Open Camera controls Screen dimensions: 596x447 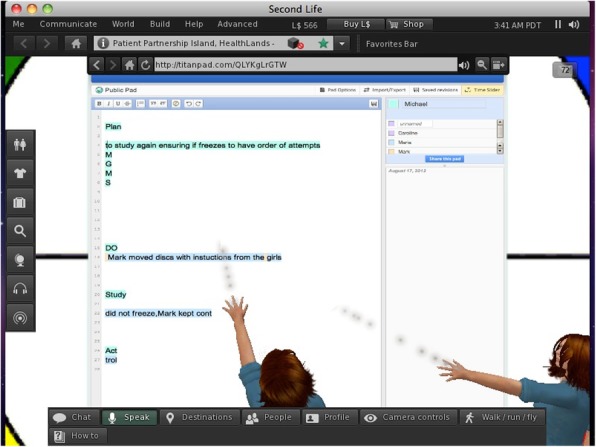click(x=408, y=417)
